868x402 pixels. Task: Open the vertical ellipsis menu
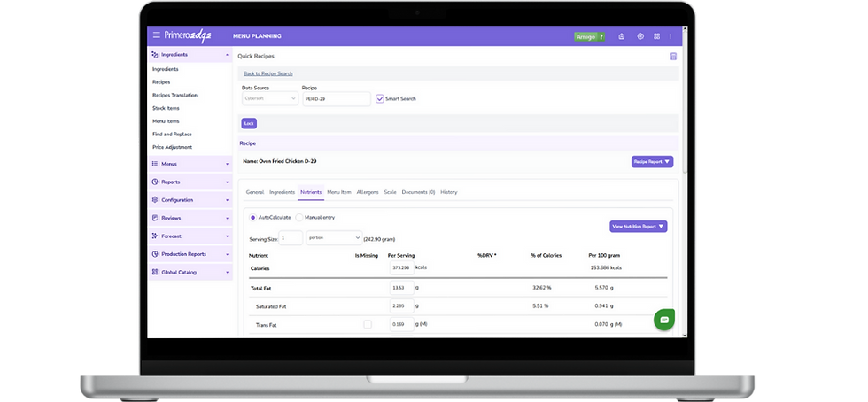[x=670, y=36]
